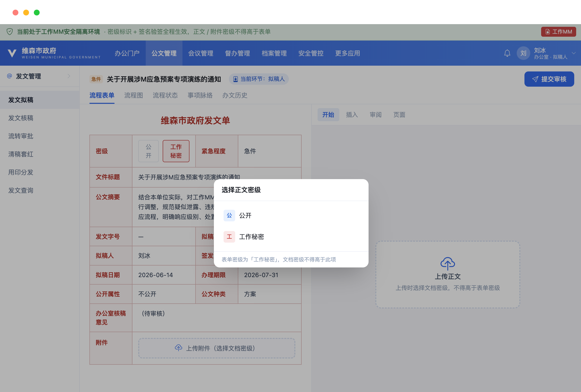This screenshot has width=581, height=392.
Task: Click the 急件 urgency level value
Action: pyautogui.click(x=250, y=151)
